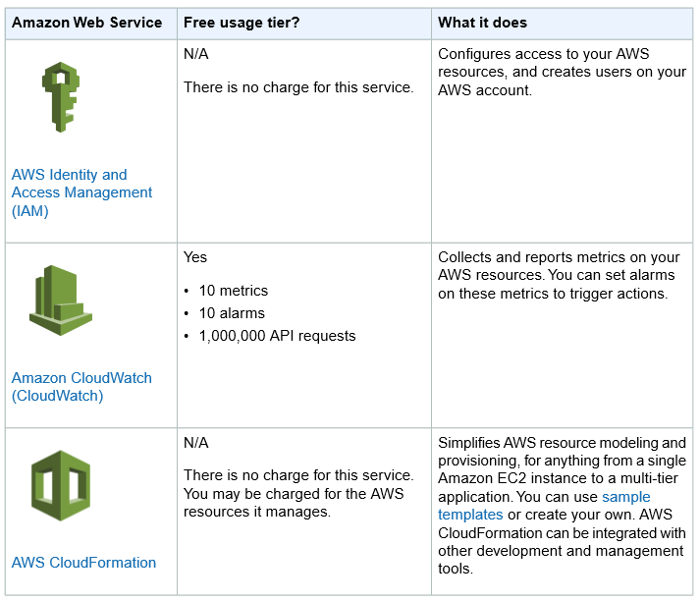
Task: Click the Free usage tier? column header
Action: [242, 23]
